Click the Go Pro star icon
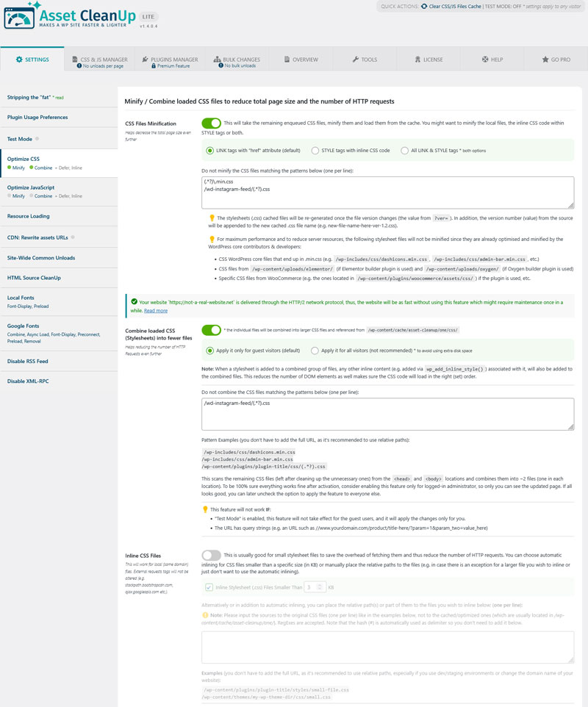Screen dimensions: 588x707 545,60
